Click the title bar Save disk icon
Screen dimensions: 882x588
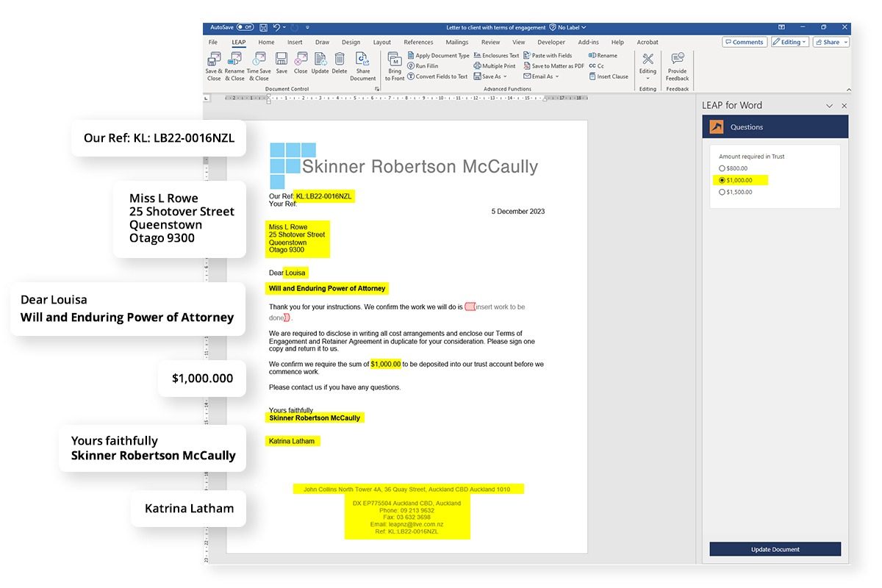[x=263, y=27]
